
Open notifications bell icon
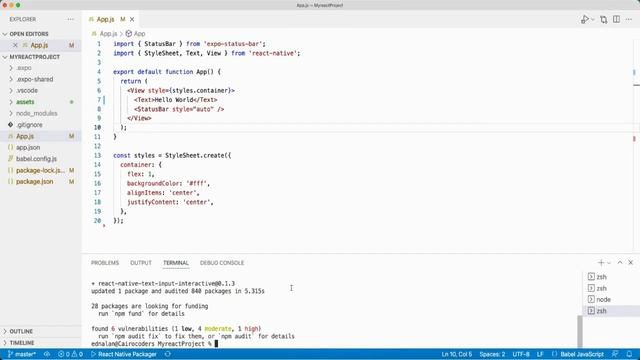[629, 354]
